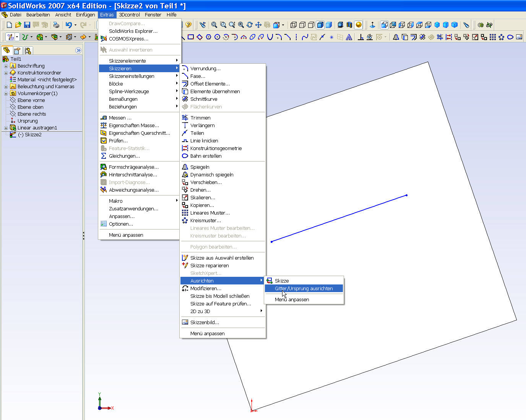Open the Einfügen menu
This screenshot has height=420, width=526.
coord(86,15)
